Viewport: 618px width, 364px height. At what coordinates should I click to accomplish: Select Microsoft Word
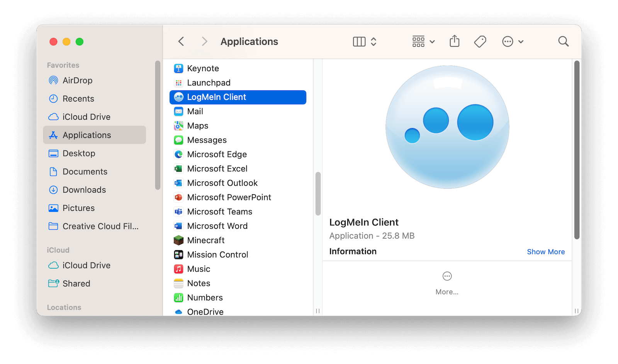point(238,225)
